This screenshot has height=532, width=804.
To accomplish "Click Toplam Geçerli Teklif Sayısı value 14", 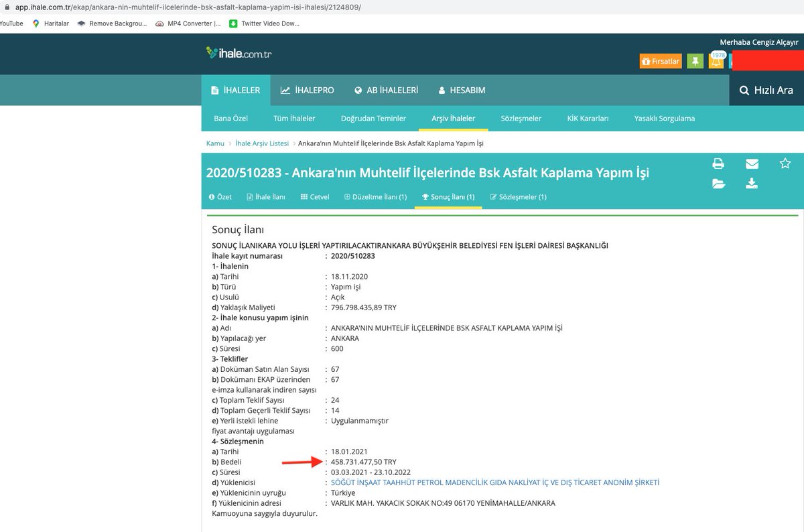I will (x=335, y=411).
